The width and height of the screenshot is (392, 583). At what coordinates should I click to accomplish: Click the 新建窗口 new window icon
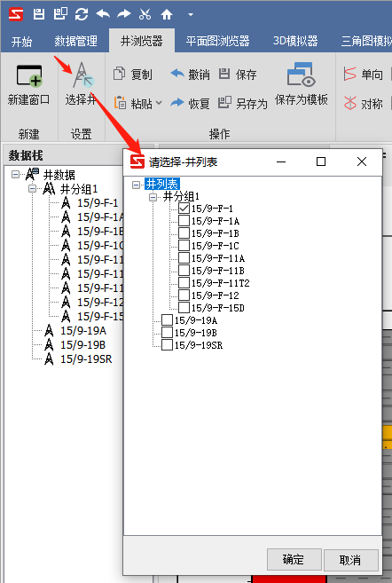tap(28, 75)
